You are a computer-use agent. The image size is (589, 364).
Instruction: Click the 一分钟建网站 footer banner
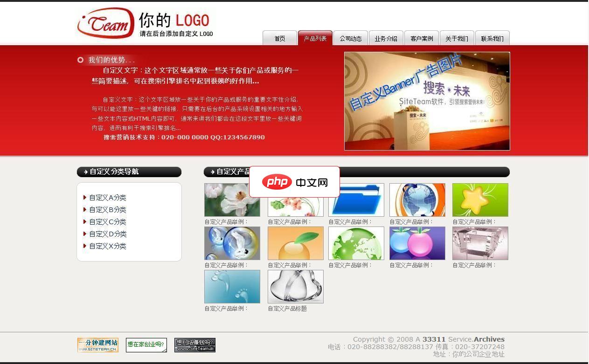pos(98,345)
